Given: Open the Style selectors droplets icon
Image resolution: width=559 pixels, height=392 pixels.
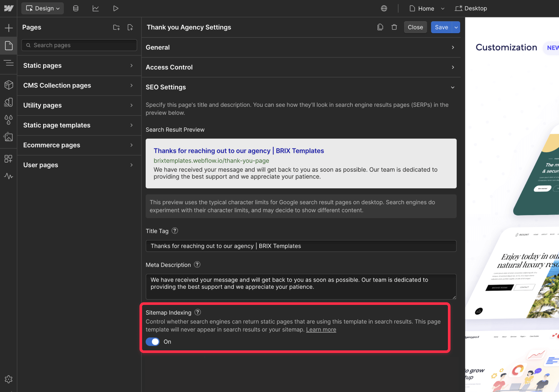Looking at the screenshot, I should pos(9,120).
